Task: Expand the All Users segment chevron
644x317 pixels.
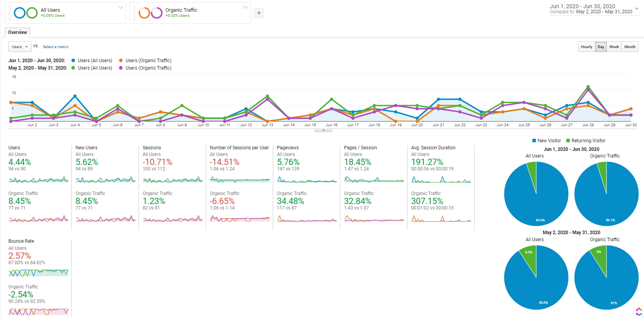Action: click(121, 7)
